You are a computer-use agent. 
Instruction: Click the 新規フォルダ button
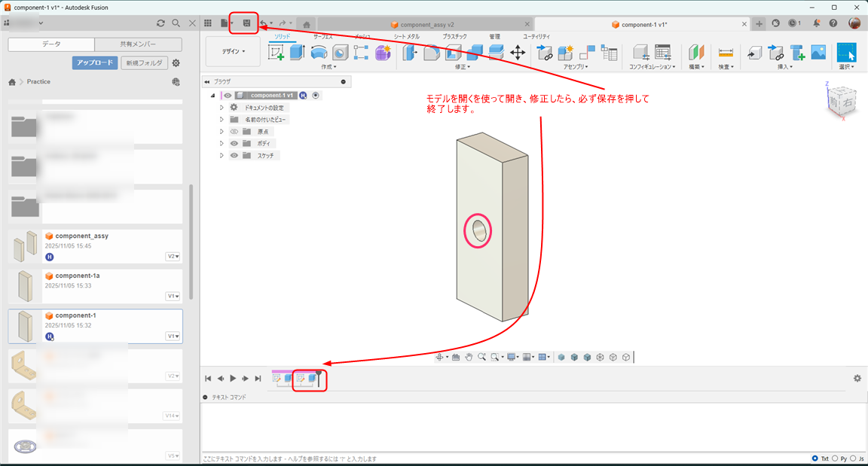[x=144, y=62]
